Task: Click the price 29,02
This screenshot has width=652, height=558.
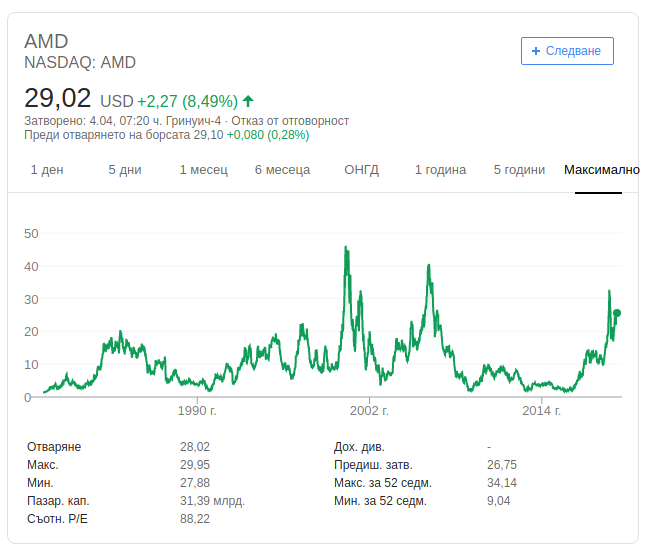Action: click(x=57, y=98)
